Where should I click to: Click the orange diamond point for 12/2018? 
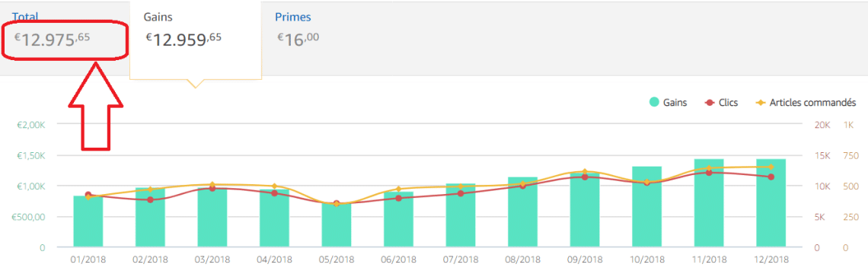[771, 167]
